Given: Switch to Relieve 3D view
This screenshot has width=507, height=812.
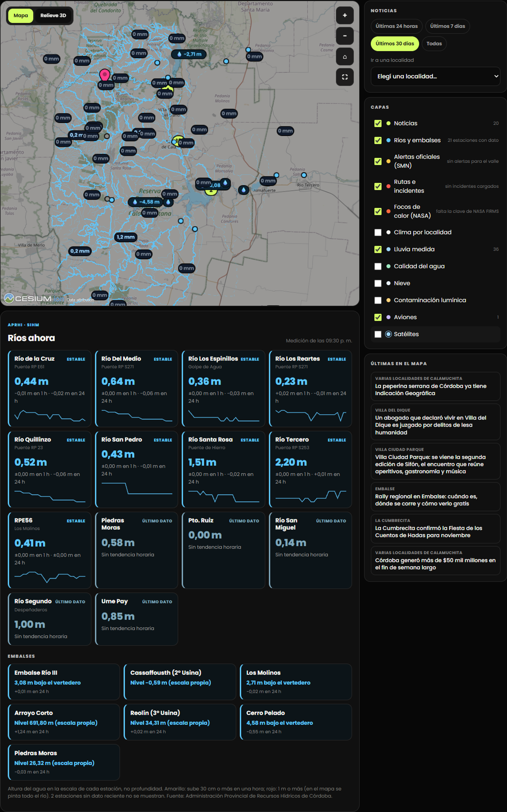Looking at the screenshot, I should point(53,16).
